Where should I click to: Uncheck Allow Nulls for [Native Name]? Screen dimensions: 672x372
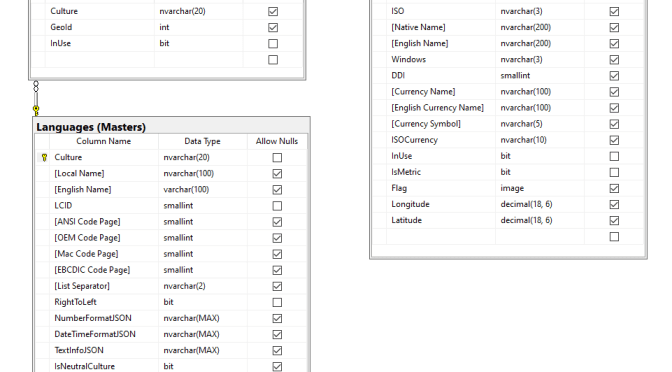(614, 27)
